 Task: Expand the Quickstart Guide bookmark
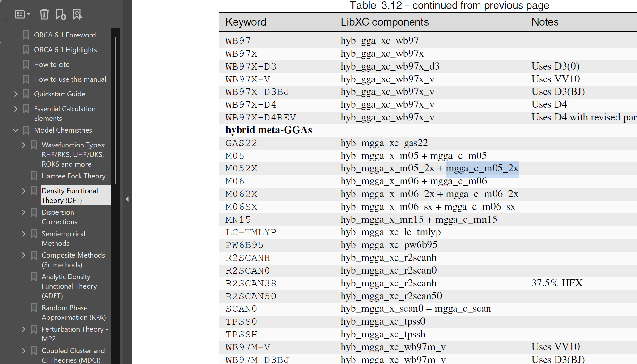point(16,94)
